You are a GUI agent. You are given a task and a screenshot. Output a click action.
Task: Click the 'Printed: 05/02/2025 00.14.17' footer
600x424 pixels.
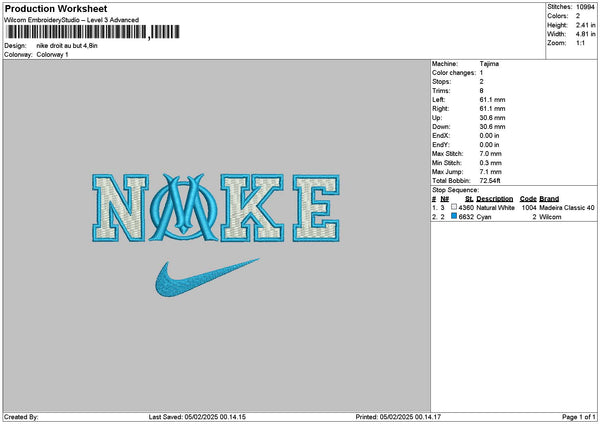398,417
